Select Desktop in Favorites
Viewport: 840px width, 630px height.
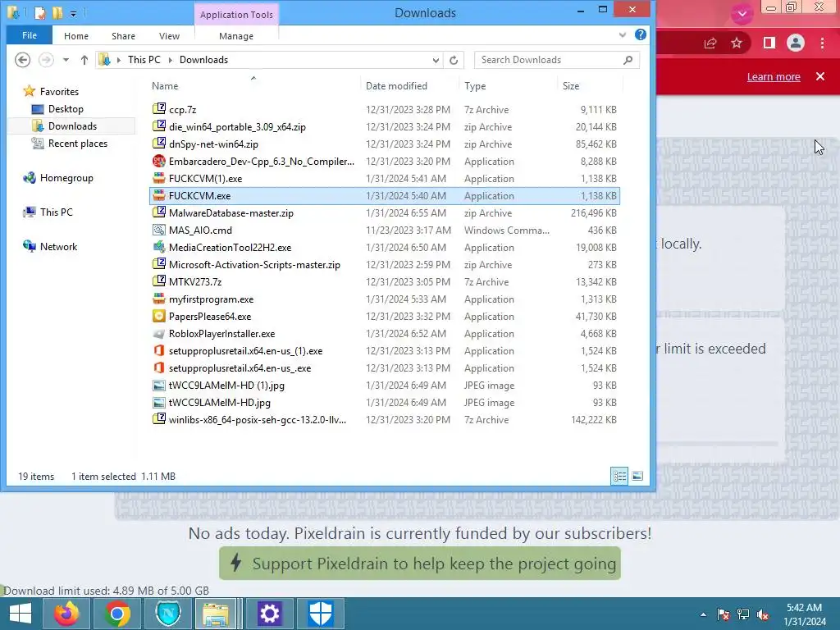pyautogui.click(x=66, y=109)
